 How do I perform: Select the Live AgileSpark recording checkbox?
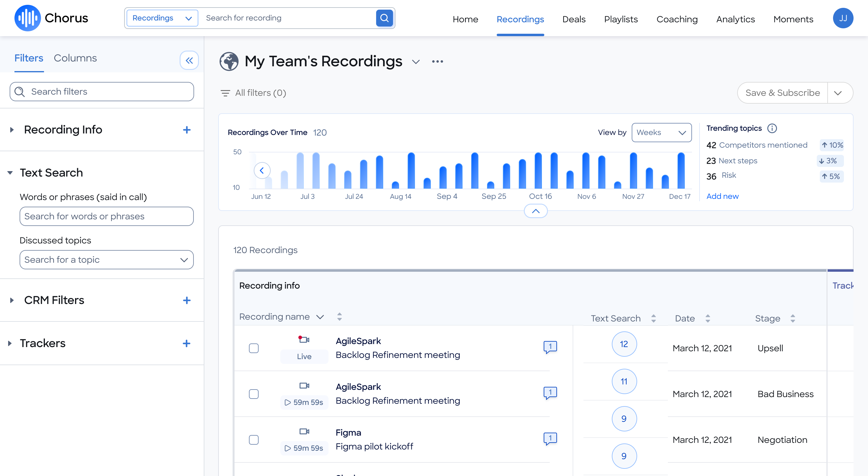click(x=254, y=348)
